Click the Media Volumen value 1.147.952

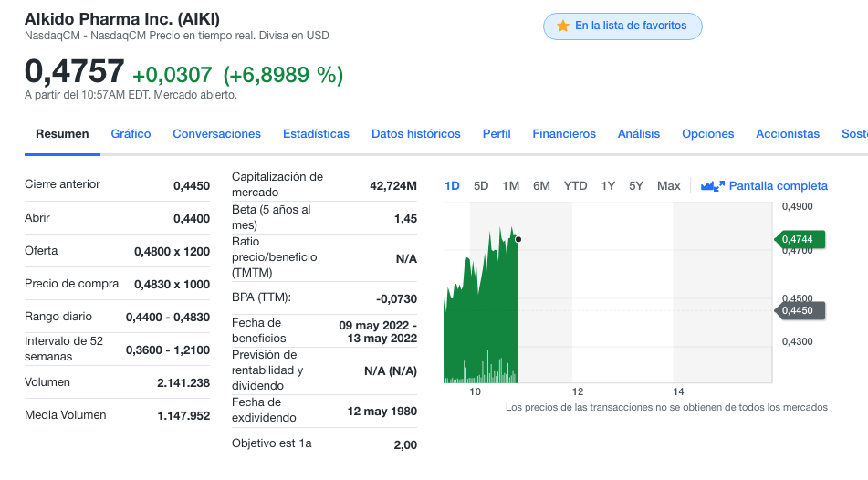coord(183,416)
